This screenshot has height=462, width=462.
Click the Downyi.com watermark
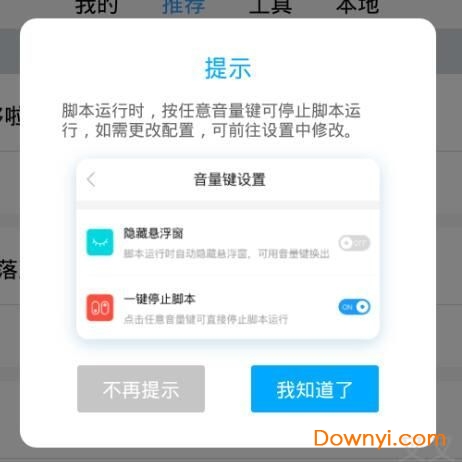[380, 439]
